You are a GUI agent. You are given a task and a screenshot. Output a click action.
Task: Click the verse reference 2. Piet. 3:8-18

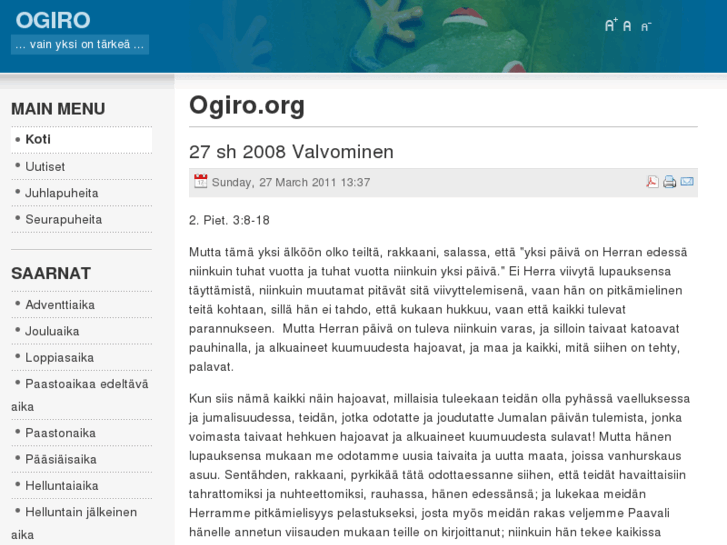pyautogui.click(x=229, y=220)
